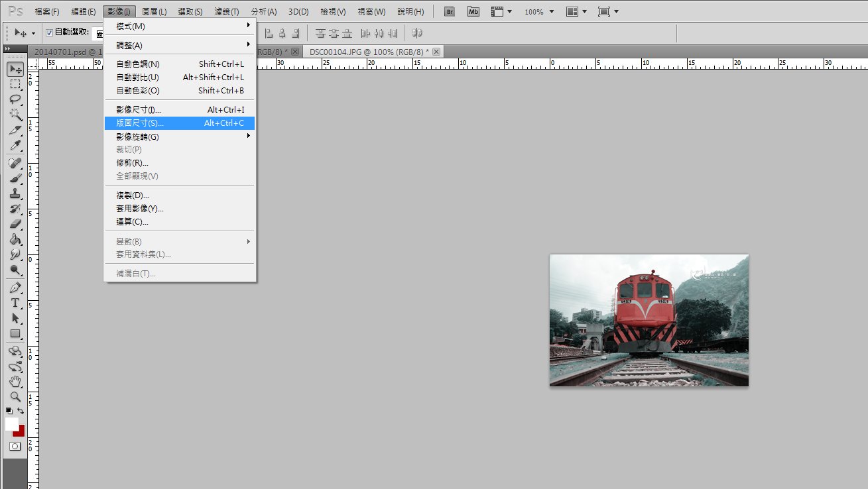Image resolution: width=868 pixels, height=489 pixels.
Task: Choose 套用影像(Y)... menu entry
Action: [179, 209]
